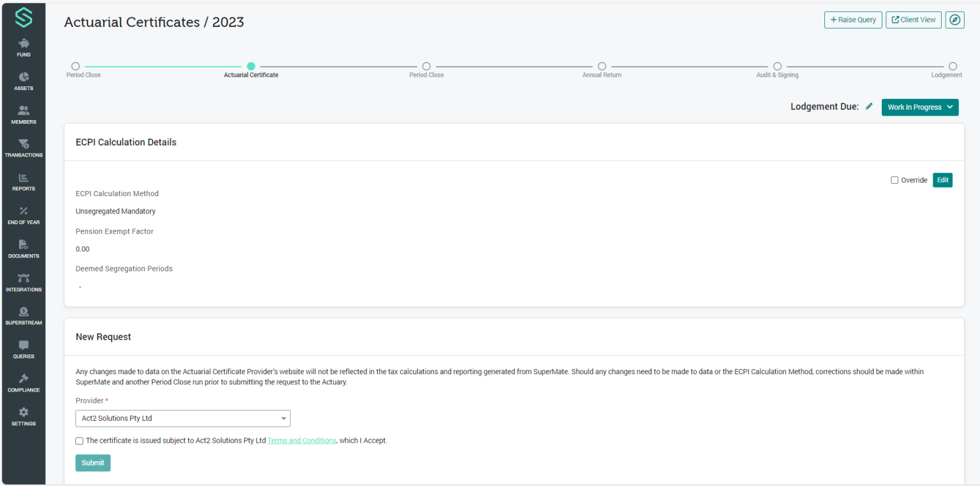The height and width of the screenshot is (486, 980).
Task: Open Integrations sidebar icon
Action: click(x=24, y=278)
